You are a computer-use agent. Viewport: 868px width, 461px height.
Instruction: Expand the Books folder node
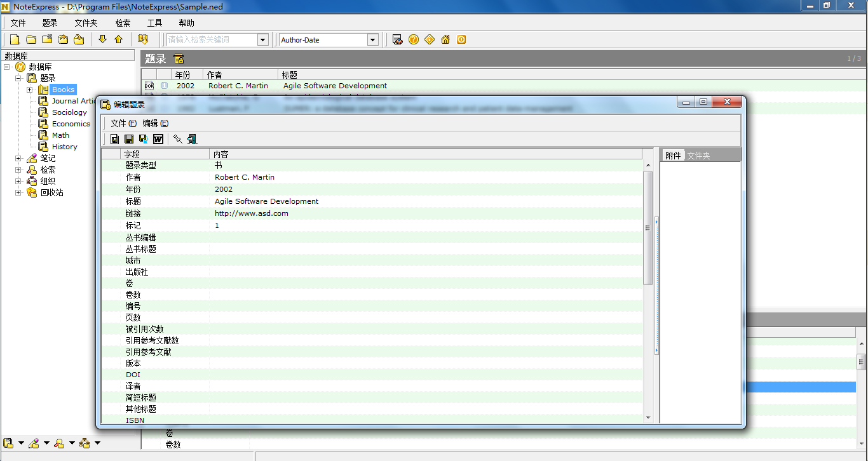click(30, 90)
